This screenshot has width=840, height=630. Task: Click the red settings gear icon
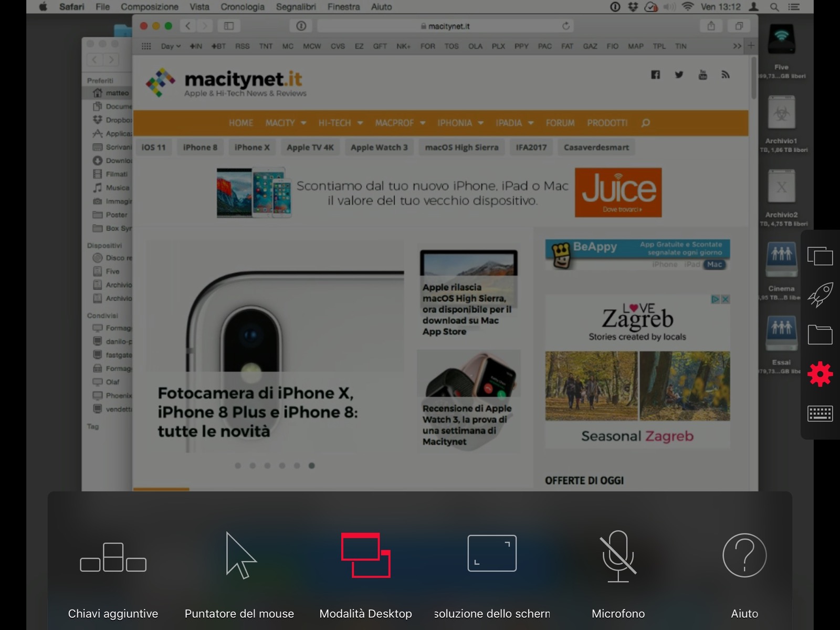(820, 374)
